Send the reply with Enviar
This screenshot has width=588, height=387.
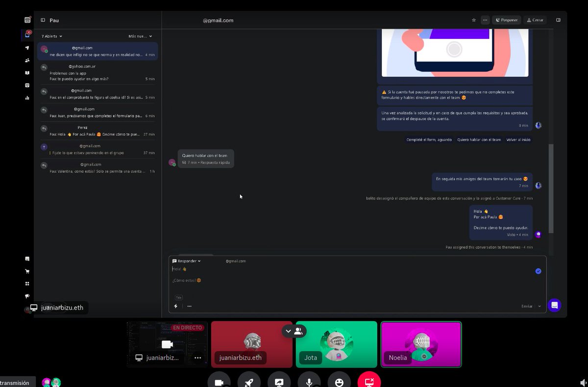pyautogui.click(x=527, y=306)
